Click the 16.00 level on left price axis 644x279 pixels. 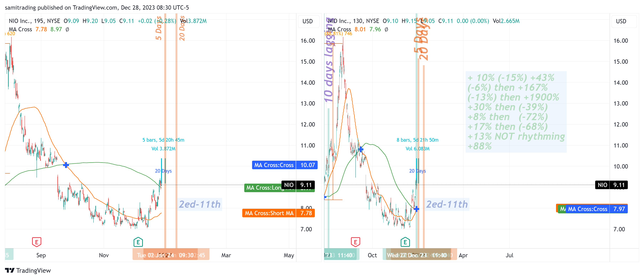coord(307,41)
